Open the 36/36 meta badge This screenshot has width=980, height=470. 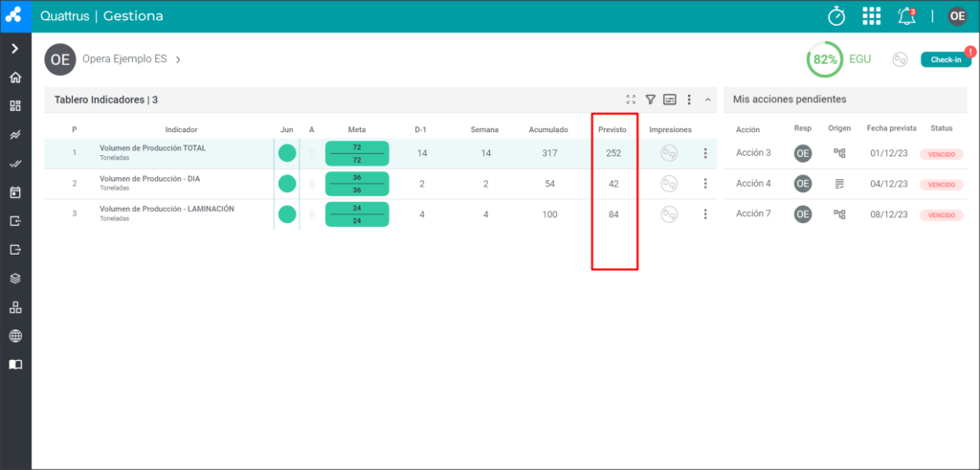[x=357, y=184]
